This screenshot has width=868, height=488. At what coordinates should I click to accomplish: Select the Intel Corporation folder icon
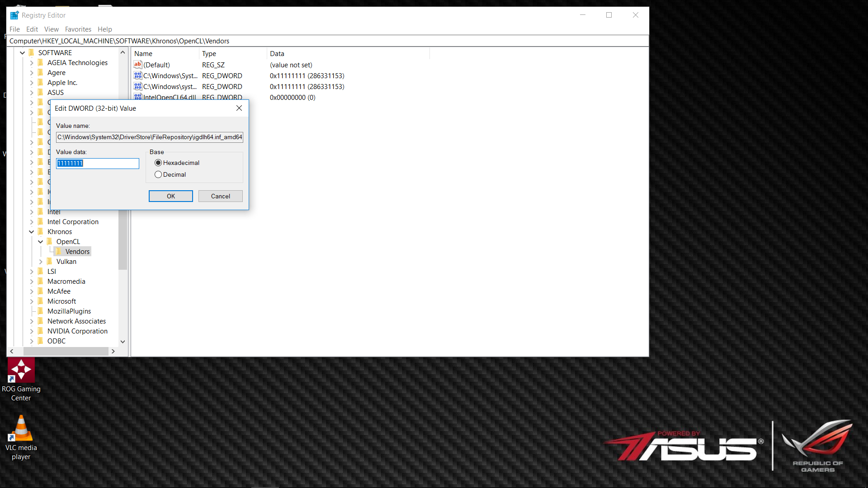pos(41,221)
